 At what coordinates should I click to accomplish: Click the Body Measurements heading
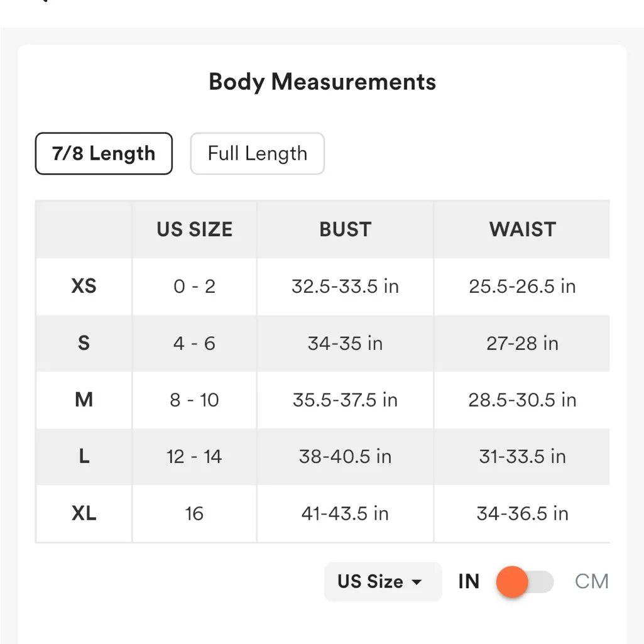[322, 82]
